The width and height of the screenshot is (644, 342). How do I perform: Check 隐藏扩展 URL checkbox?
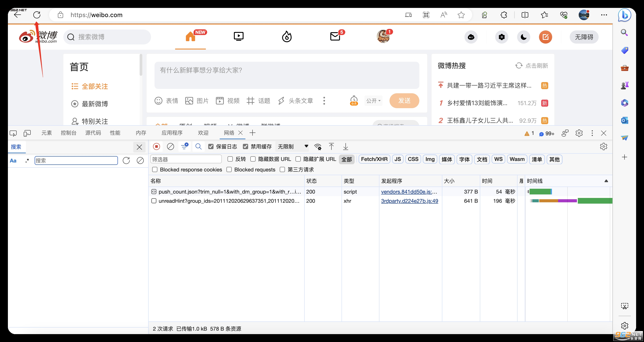pyautogui.click(x=298, y=159)
